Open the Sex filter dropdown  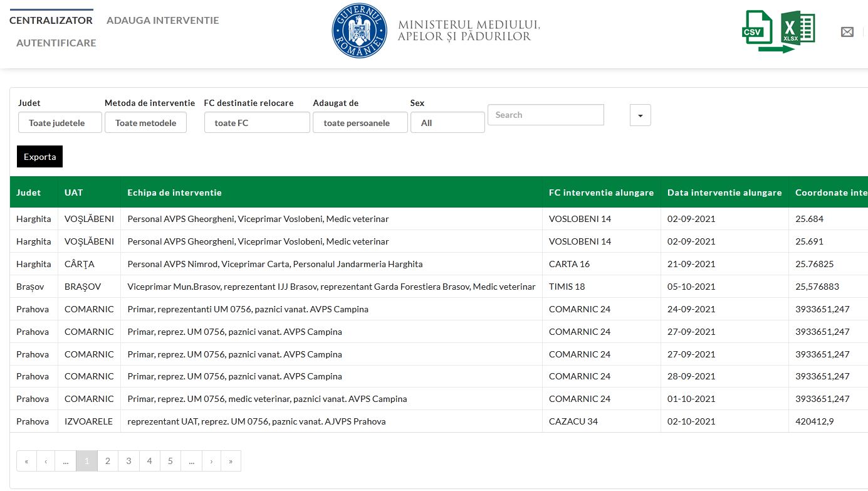click(x=447, y=123)
